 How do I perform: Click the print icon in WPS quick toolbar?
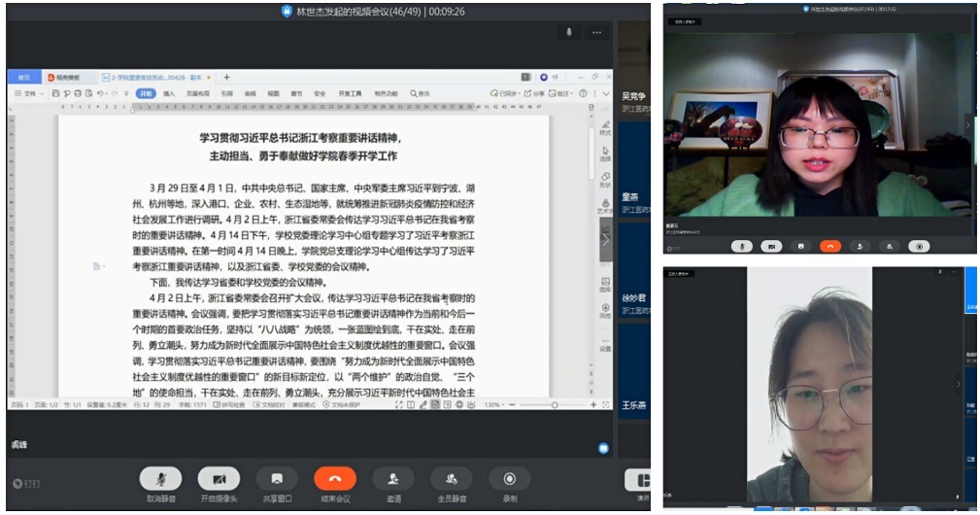tap(78, 93)
